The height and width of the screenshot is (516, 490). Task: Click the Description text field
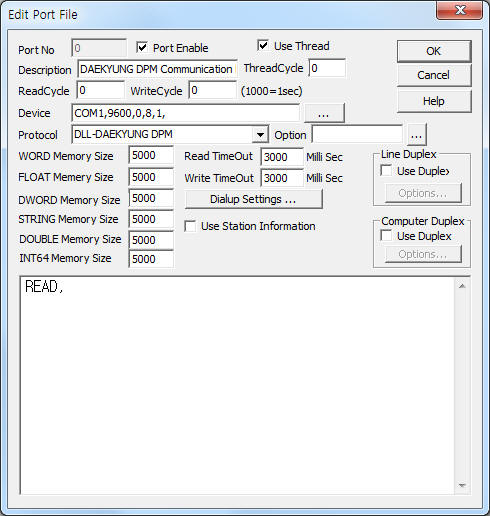point(157,69)
